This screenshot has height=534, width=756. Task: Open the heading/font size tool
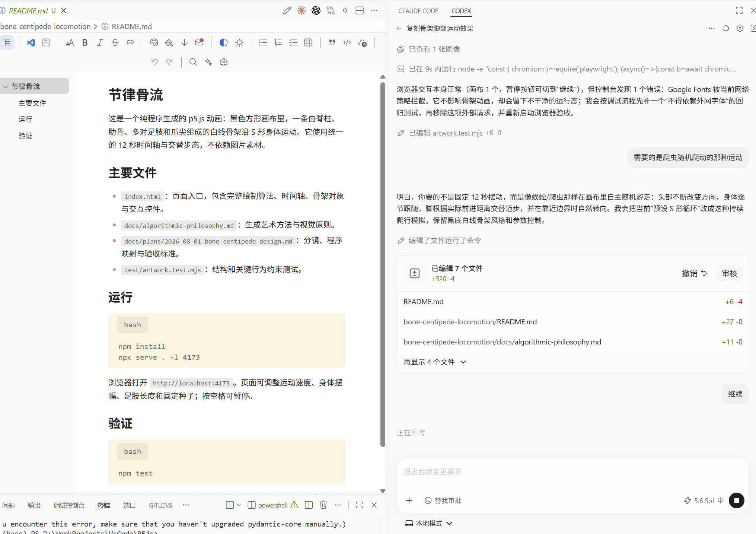(70, 42)
